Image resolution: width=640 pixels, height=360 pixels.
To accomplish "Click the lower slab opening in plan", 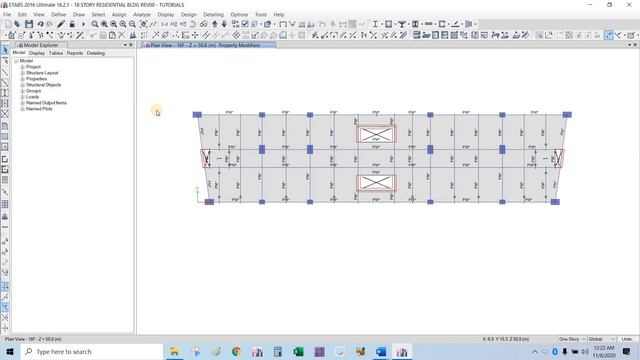I will [x=376, y=182].
